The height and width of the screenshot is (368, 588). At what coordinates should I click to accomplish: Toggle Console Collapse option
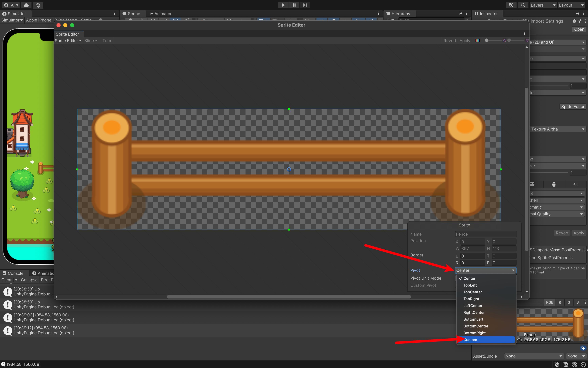[x=29, y=280]
